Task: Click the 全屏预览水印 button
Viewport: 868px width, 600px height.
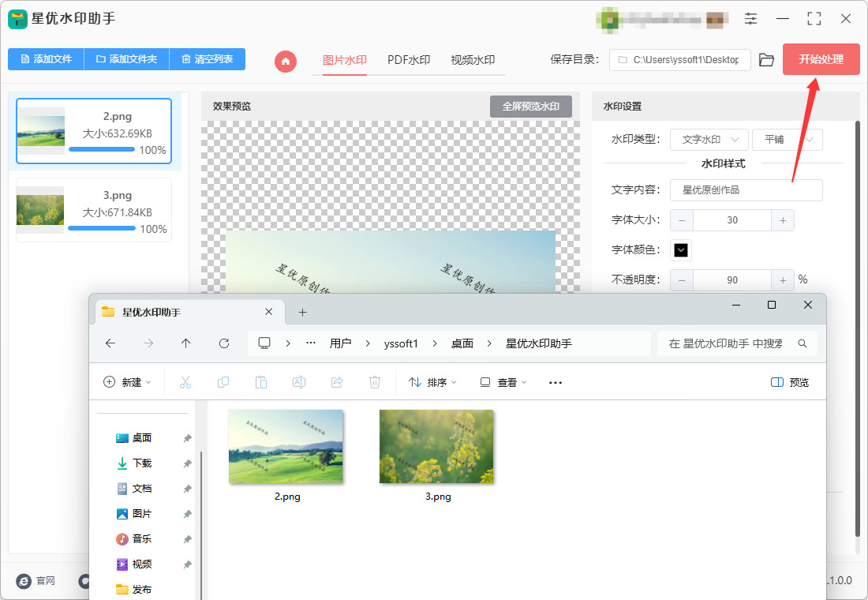Action: 531,107
